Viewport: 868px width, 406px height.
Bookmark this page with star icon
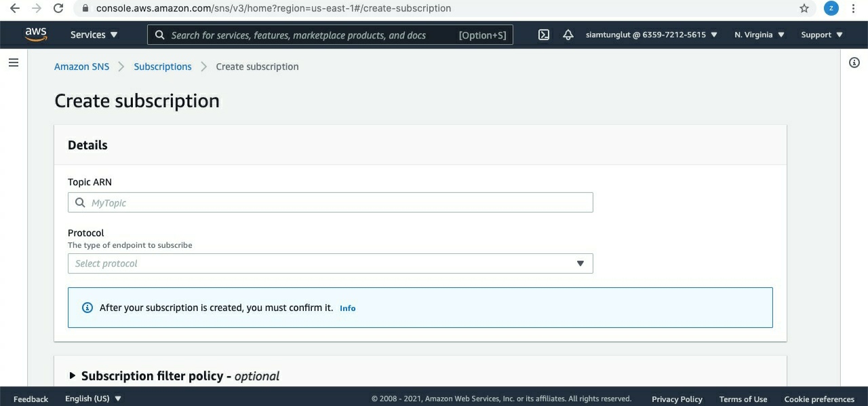pyautogui.click(x=804, y=9)
